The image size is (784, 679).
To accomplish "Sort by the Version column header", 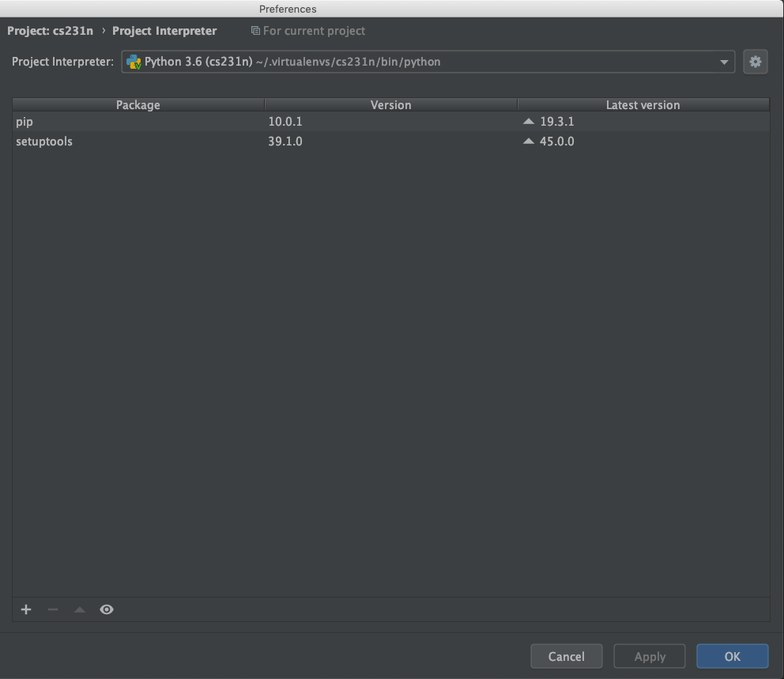I will click(x=391, y=104).
